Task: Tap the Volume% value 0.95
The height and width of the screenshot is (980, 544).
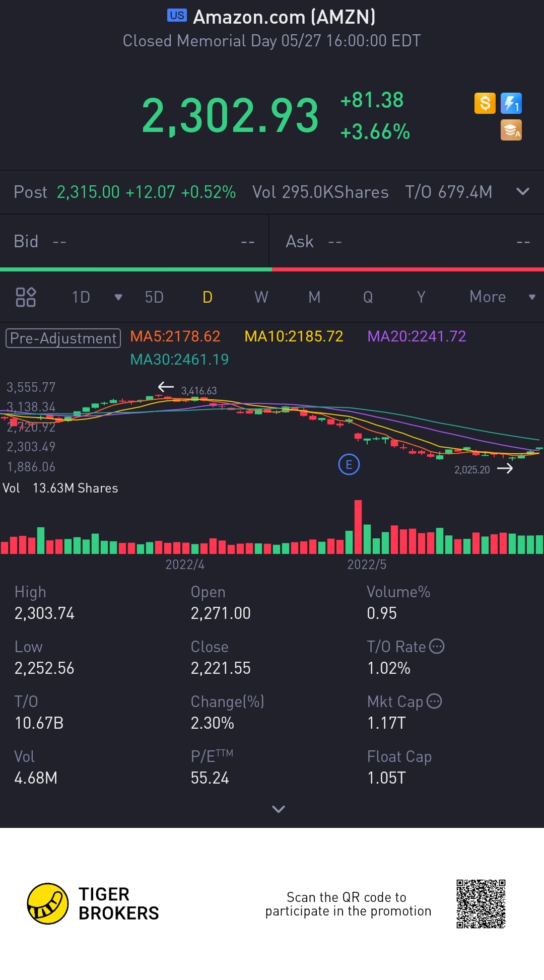Action: click(382, 613)
